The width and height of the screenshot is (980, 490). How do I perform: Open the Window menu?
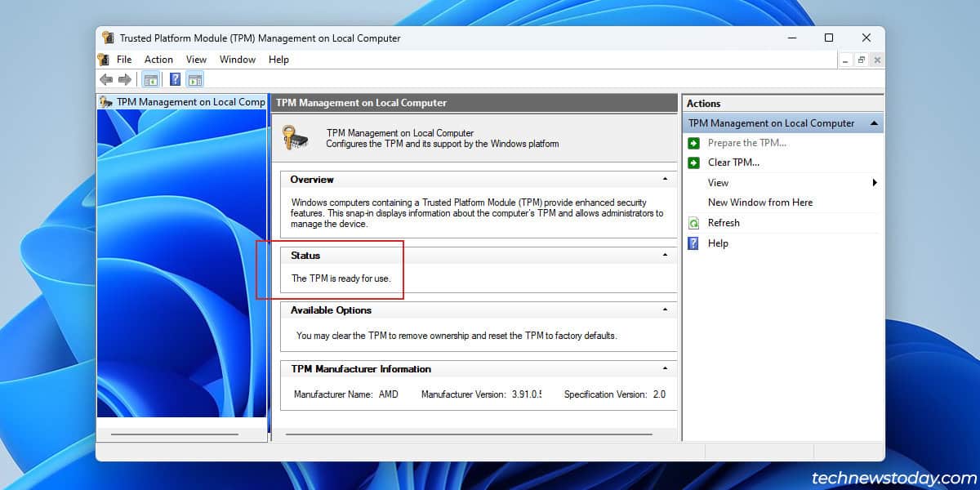pos(237,59)
